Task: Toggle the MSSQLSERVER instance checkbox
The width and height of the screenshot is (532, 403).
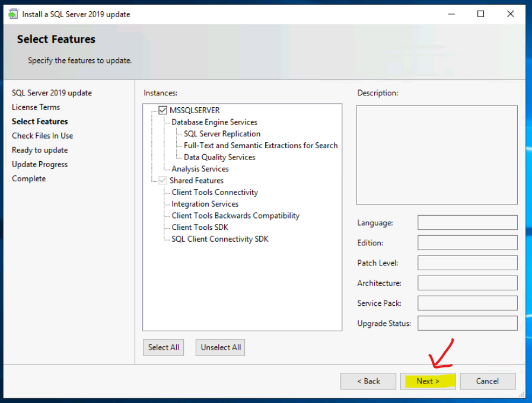Action: (163, 110)
